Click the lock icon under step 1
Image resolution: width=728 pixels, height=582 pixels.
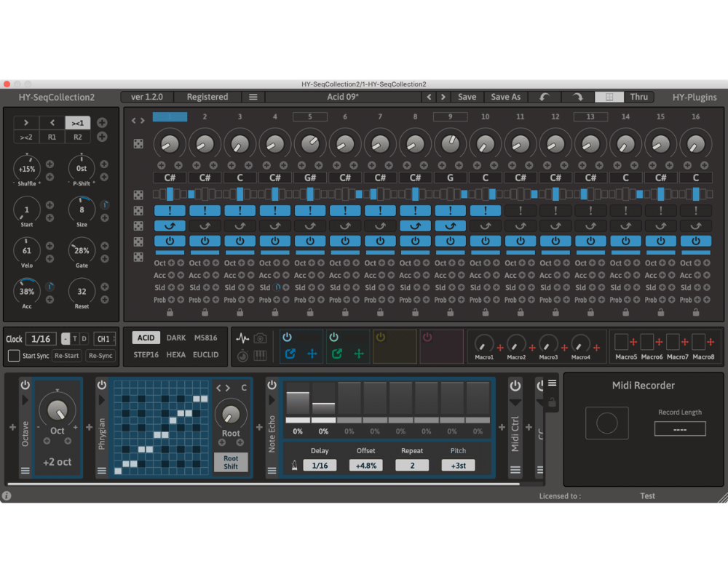point(170,313)
